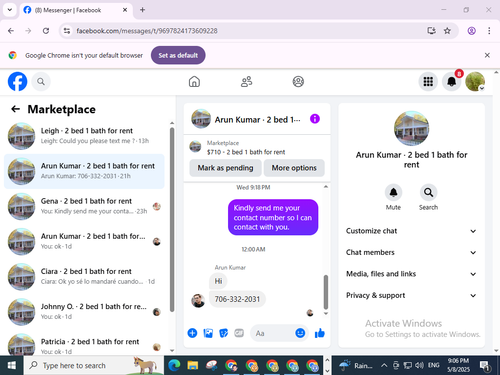Viewport: 500px width, 375px height.
Task: Open the Windows Start menu
Action: [12, 365]
